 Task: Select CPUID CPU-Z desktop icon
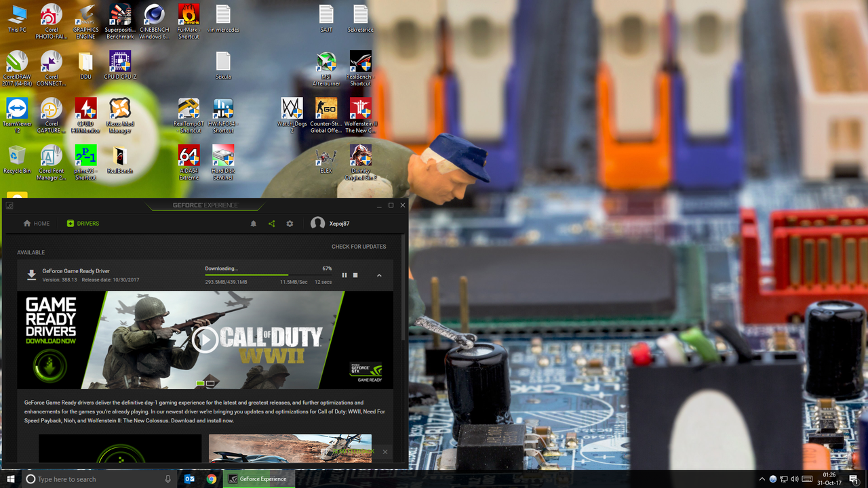point(120,66)
